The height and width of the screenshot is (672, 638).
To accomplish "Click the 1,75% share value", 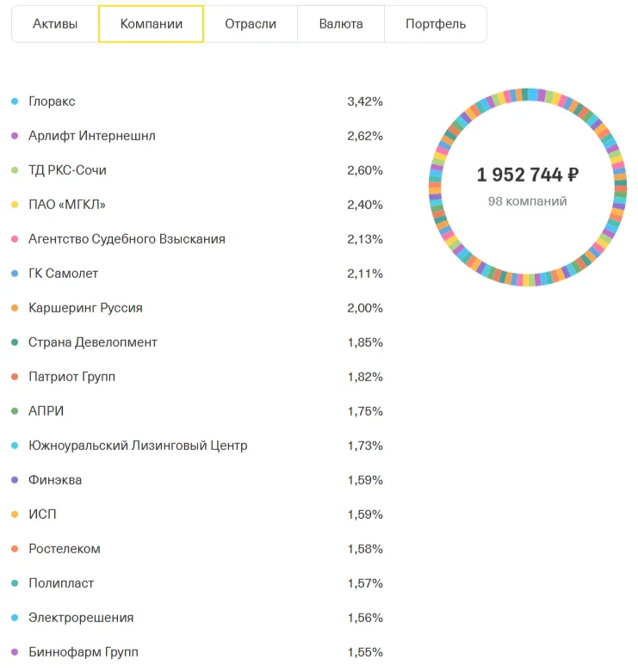I will (x=365, y=411).
